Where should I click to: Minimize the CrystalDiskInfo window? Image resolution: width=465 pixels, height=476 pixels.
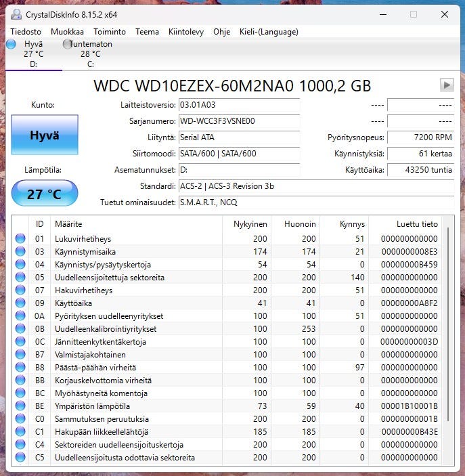[x=383, y=15]
